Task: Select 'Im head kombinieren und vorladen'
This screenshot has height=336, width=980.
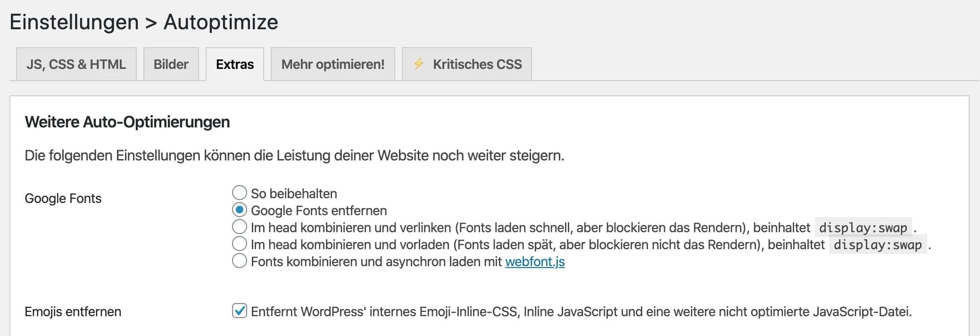Action: pos(239,244)
